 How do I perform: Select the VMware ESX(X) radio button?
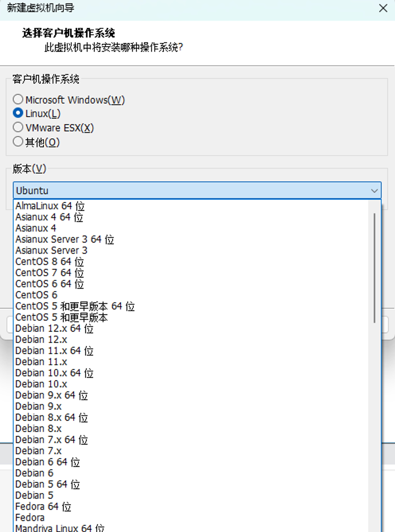(x=18, y=127)
